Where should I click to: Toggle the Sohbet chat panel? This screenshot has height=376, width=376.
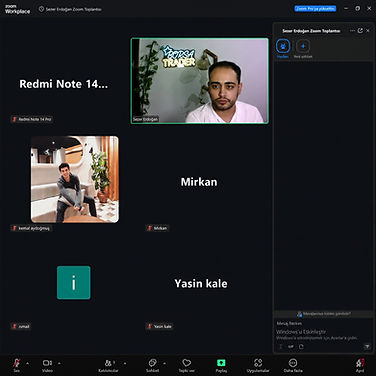(153, 365)
